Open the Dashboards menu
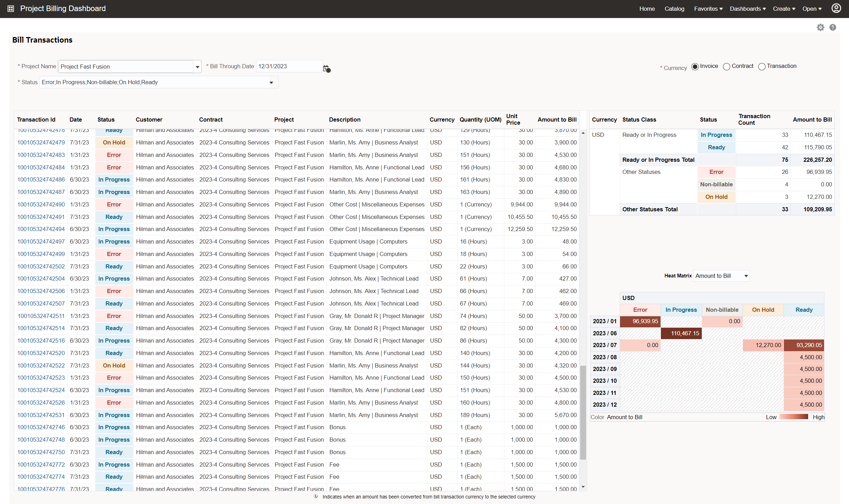The height and width of the screenshot is (504, 849). click(x=748, y=9)
